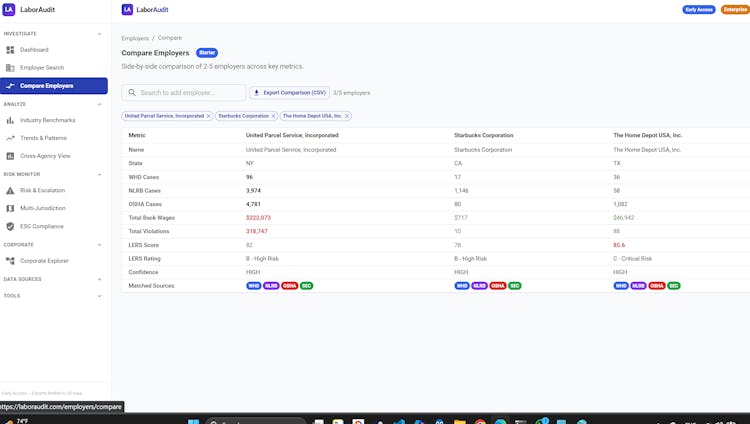The height and width of the screenshot is (424, 750).
Task: Select Multi-Jurisdiction in the sidebar
Action: [43, 208]
